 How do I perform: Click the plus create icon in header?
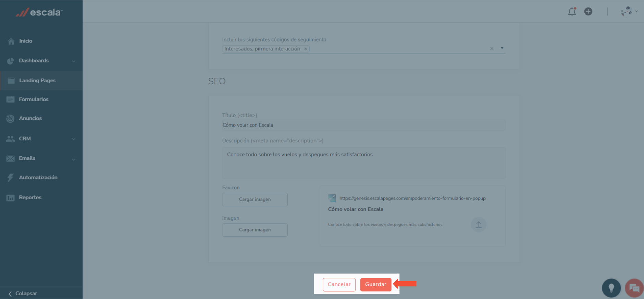click(x=588, y=12)
